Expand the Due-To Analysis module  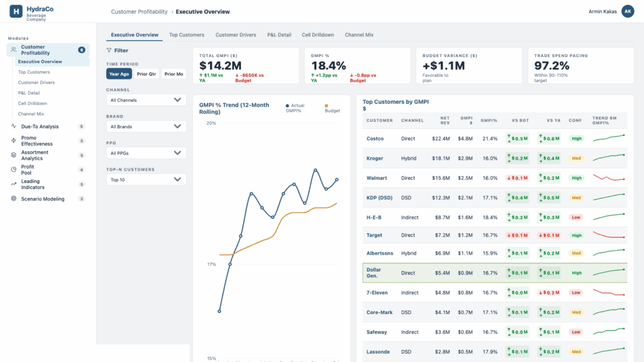click(x=48, y=126)
